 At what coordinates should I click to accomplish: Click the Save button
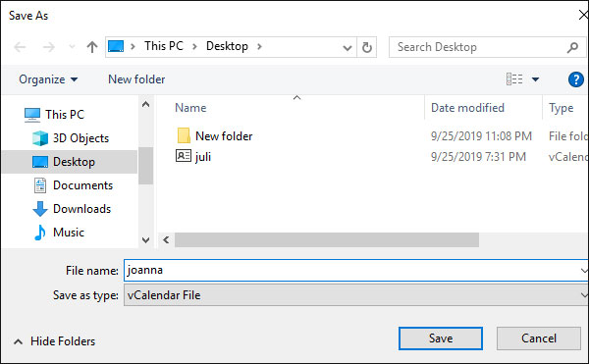pos(441,338)
